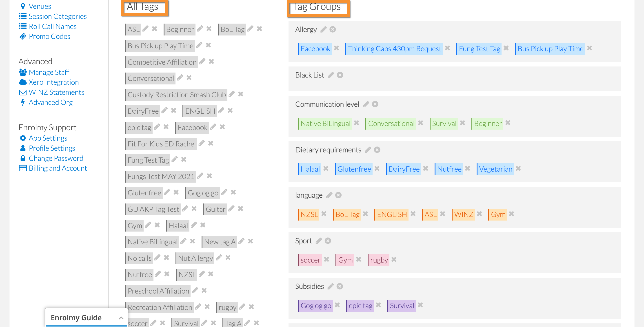Click the Survival tag in Subsidies group
This screenshot has height=327, width=644.
point(402,306)
